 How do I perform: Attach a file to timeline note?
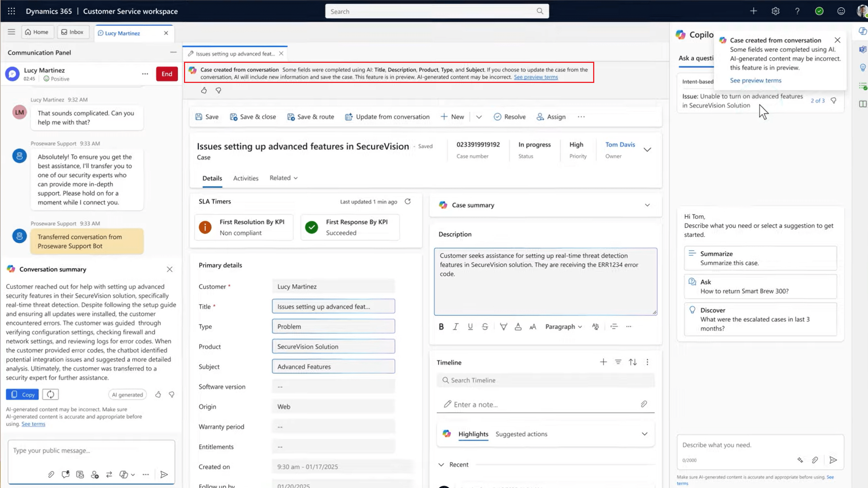tap(644, 404)
